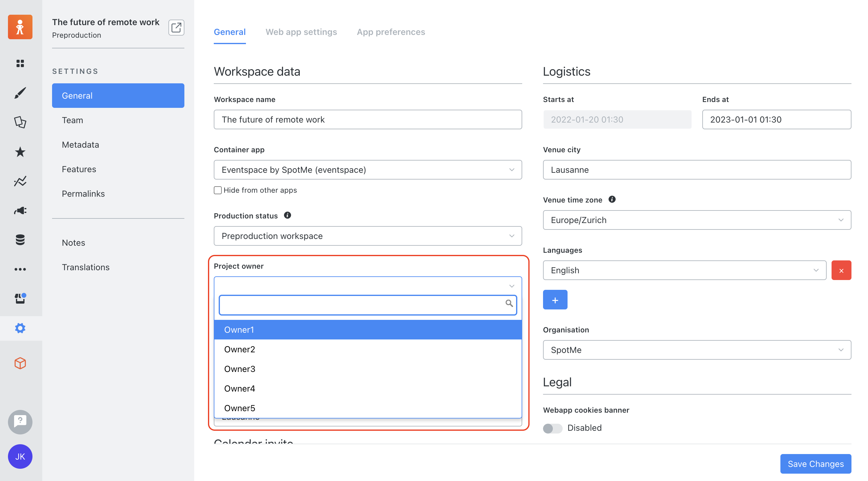Open the orange cube package icon
This screenshot has height=481, width=868.
click(20, 363)
